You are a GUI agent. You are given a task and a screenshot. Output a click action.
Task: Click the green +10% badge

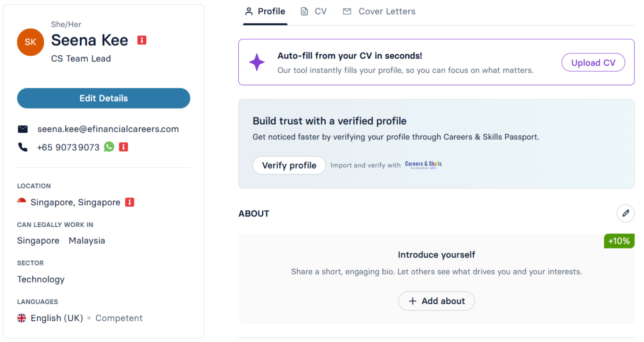619,241
